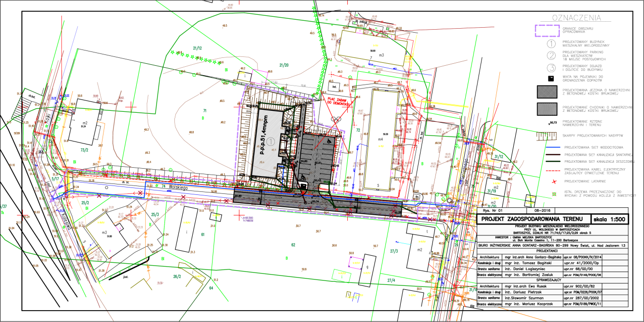Click parcel number '25/2'
Screen dimensions: 644x322
coord(85,203)
